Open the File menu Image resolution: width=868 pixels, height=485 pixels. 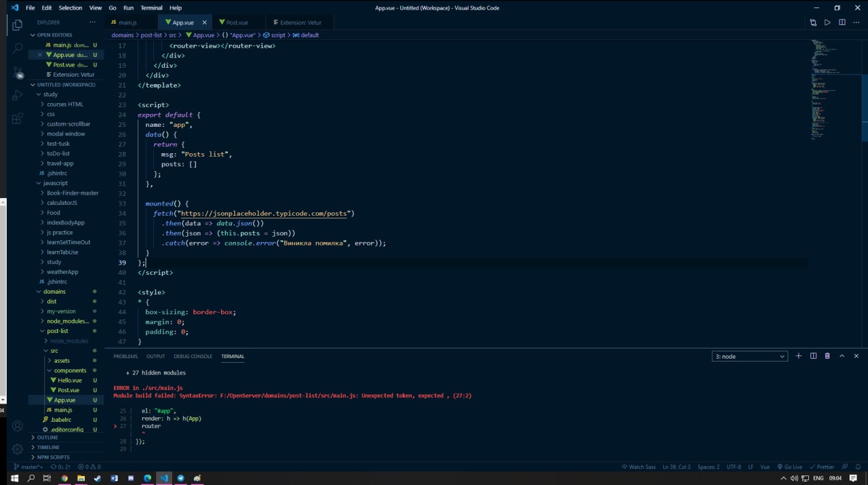(30, 7)
